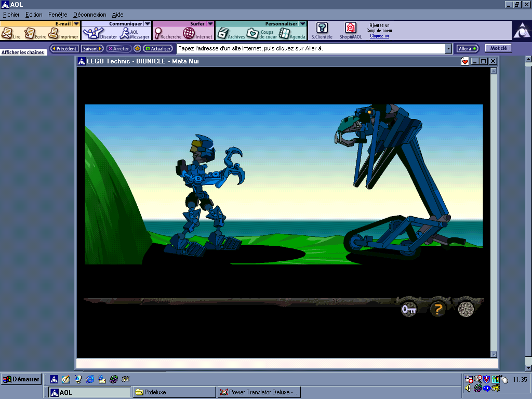Open the Shop@AOL icon
532x399 pixels.
click(x=351, y=31)
